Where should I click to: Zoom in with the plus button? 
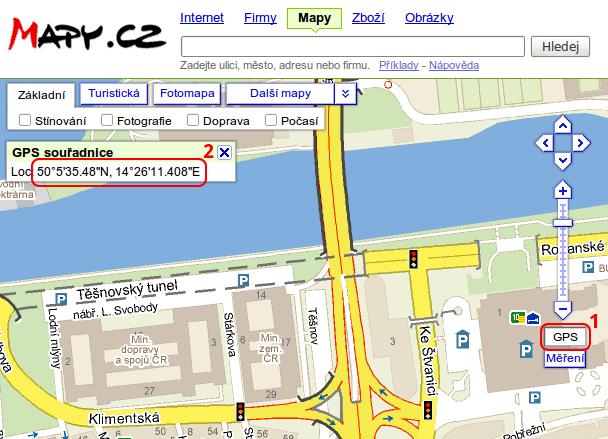[x=563, y=190]
